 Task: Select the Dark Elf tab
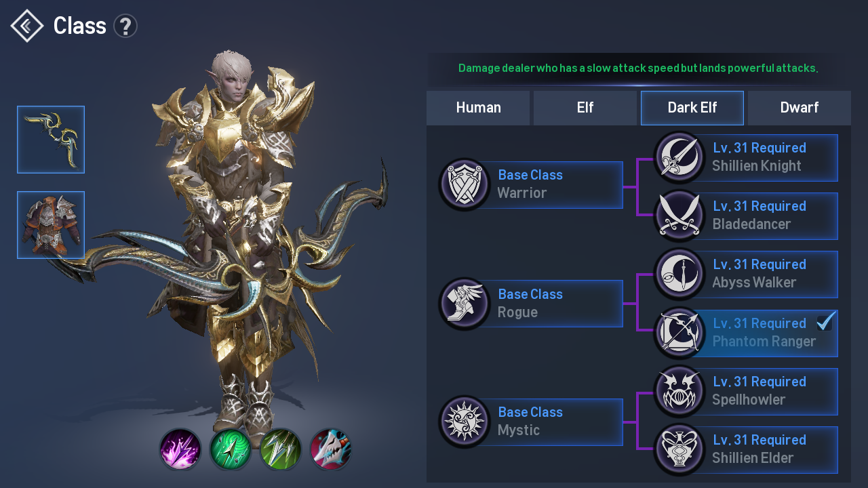(692, 108)
